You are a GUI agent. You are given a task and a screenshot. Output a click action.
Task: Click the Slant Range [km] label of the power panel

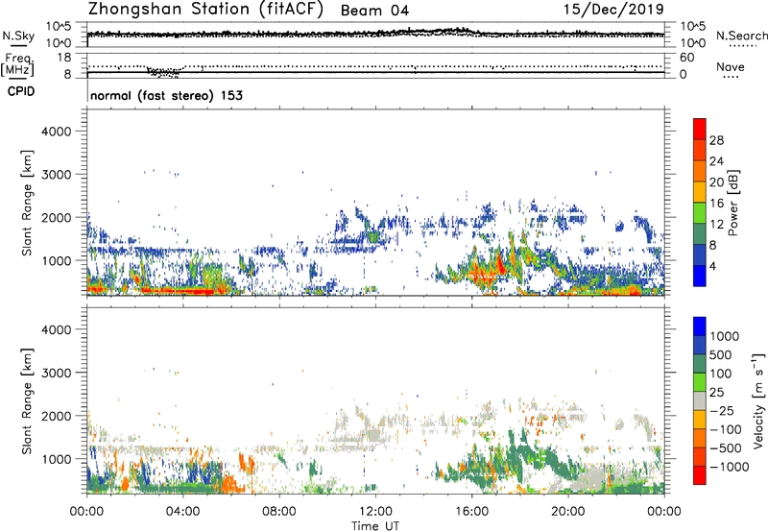(27, 203)
